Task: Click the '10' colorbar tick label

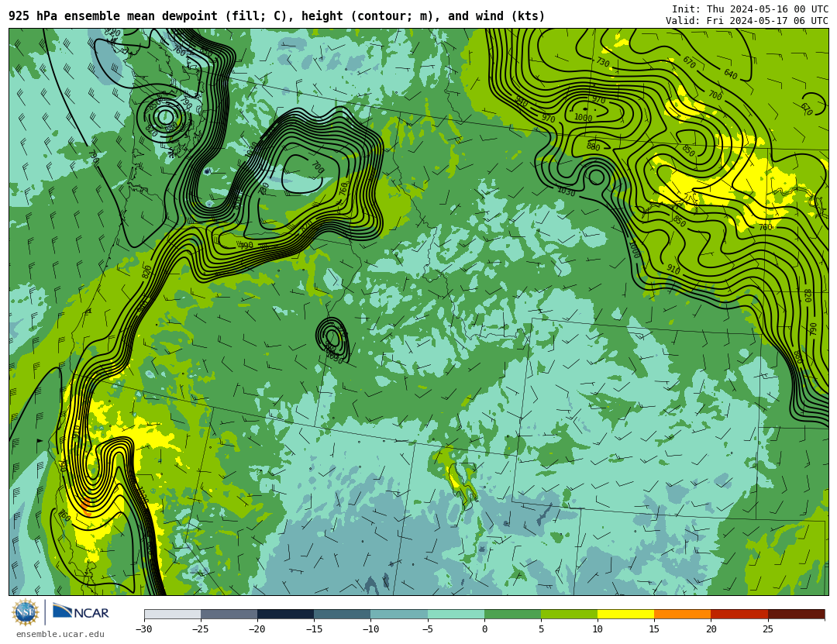Action: coord(598,629)
